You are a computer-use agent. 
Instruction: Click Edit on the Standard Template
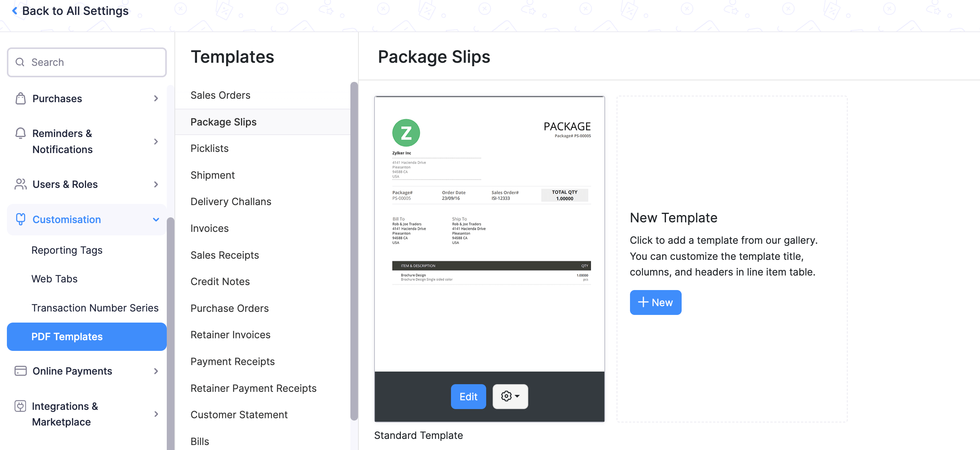pyautogui.click(x=469, y=396)
